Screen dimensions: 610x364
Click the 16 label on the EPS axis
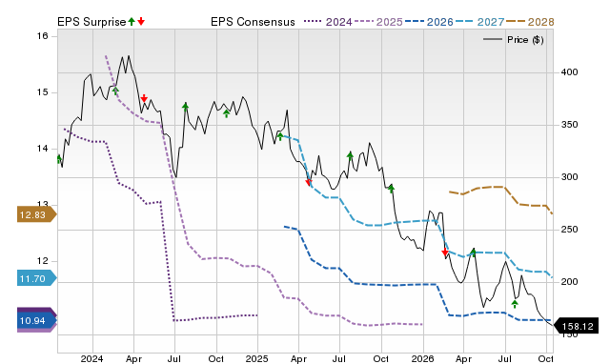point(42,36)
